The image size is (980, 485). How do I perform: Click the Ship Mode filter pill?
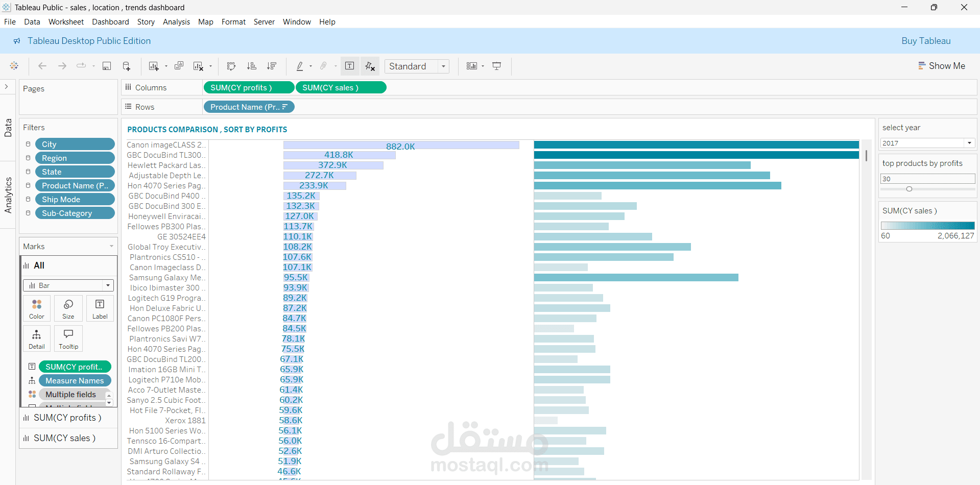click(75, 200)
